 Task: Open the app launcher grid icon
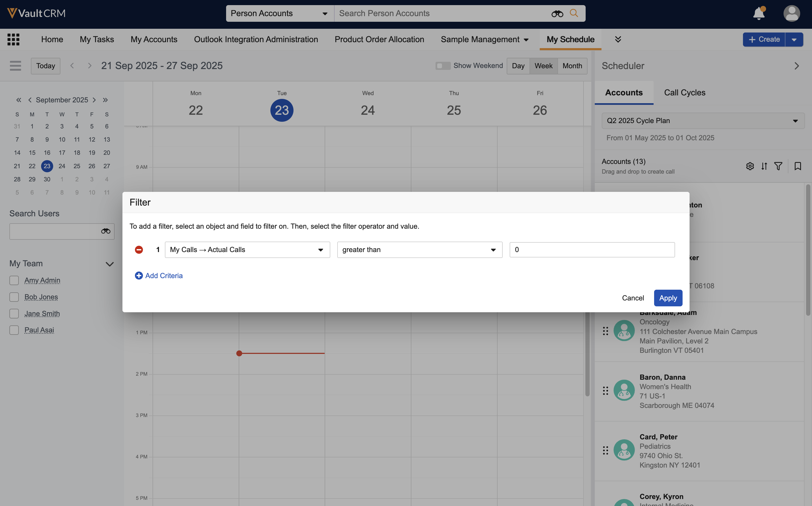point(13,39)
